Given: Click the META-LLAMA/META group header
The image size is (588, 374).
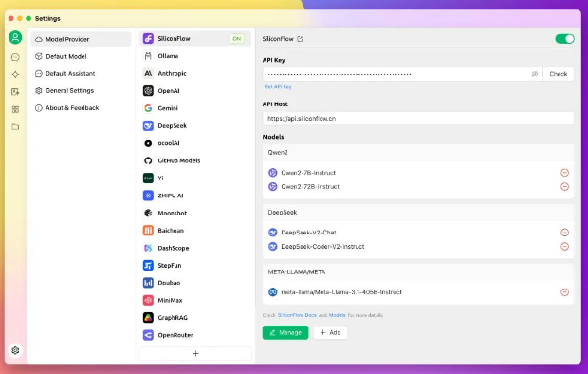Looking at the screenshot, I should (418, 271).
